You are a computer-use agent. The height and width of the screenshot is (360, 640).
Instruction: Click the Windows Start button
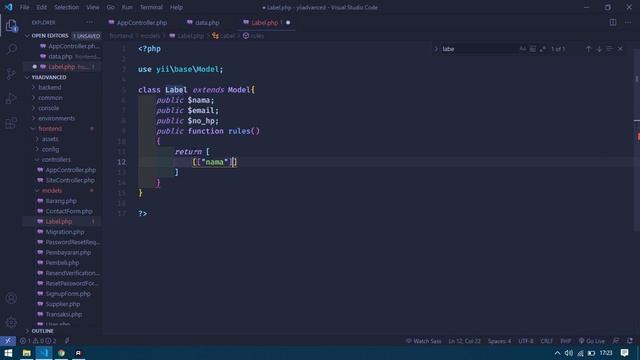pos(8,353)
